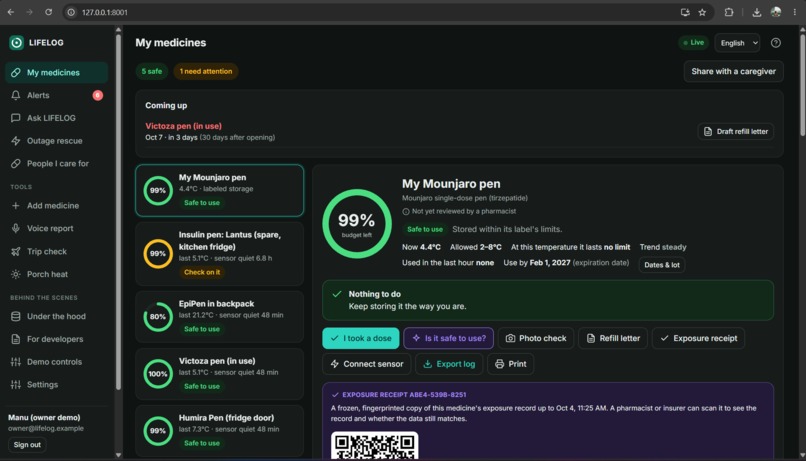Image resolution: width=806 pixels, height=461 pixels.
Task: Open People I care for
Action: [x=57, y=163]
